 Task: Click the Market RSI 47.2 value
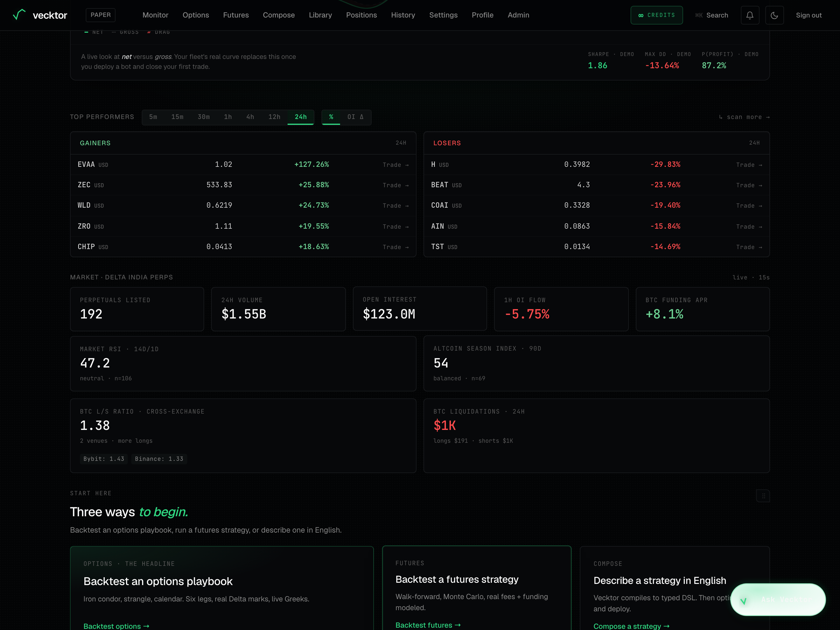[95, 363]
